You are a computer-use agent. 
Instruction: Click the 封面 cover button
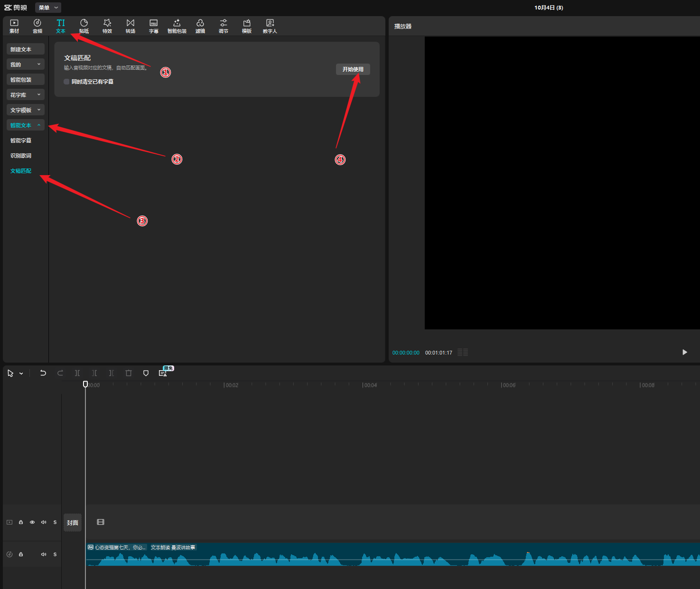coord(73,523)
